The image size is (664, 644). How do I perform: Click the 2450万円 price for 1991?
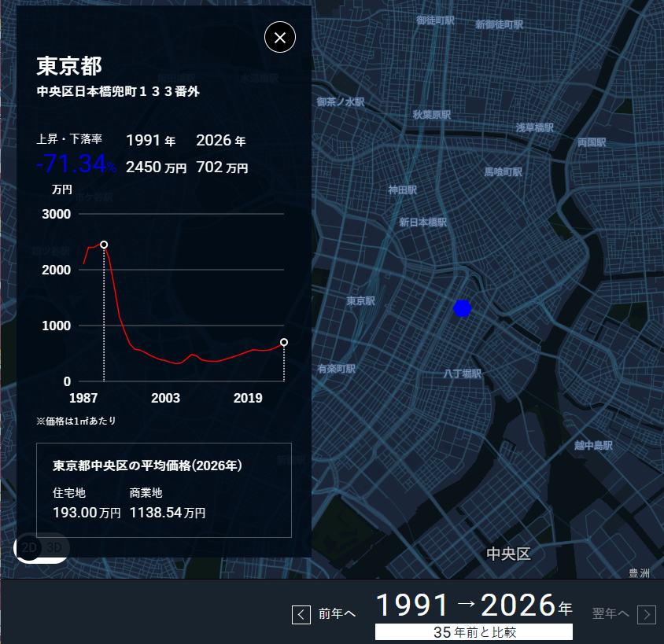(x=156, y=167)
